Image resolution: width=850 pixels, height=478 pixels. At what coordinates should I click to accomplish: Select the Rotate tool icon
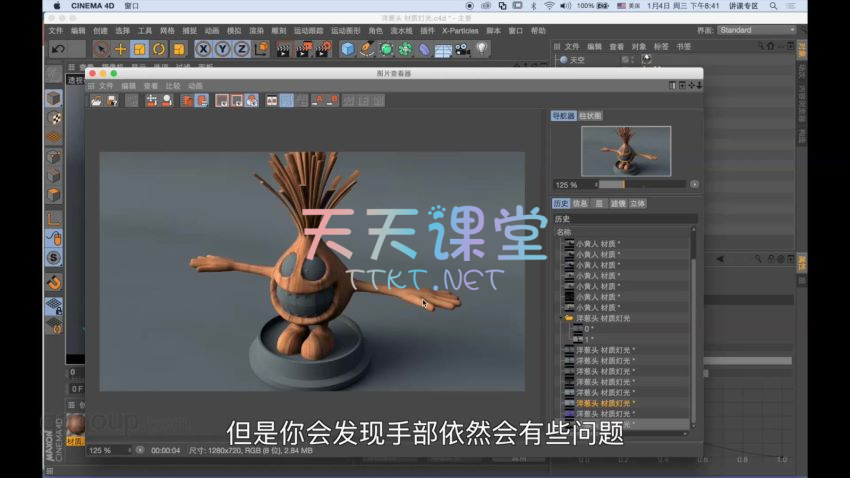[158, 49]
